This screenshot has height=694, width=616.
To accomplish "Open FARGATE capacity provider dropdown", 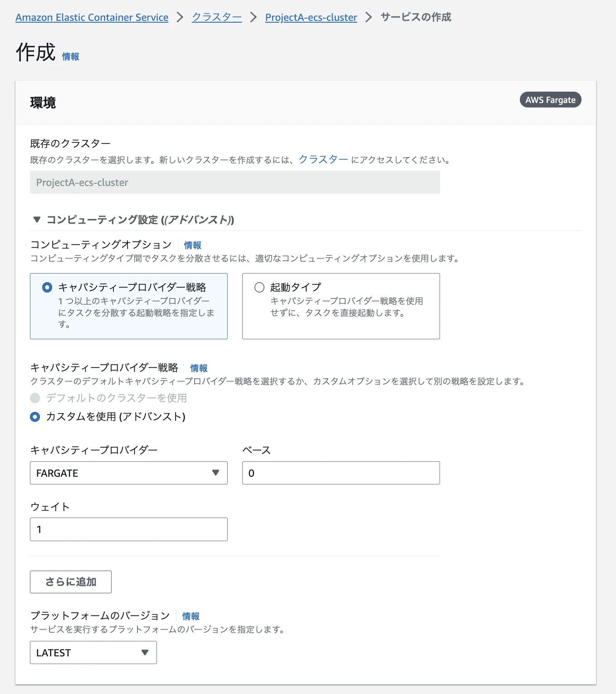I will click(129, 473).
